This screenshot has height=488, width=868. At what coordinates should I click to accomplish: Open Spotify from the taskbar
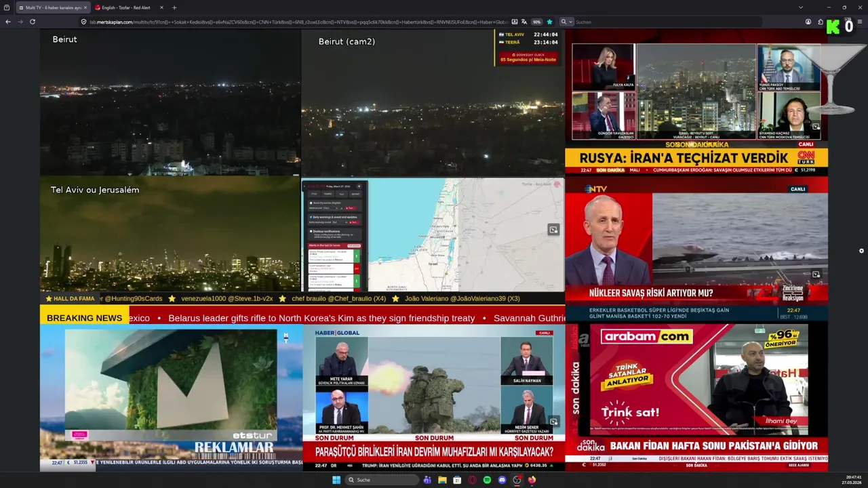(487, 480)
